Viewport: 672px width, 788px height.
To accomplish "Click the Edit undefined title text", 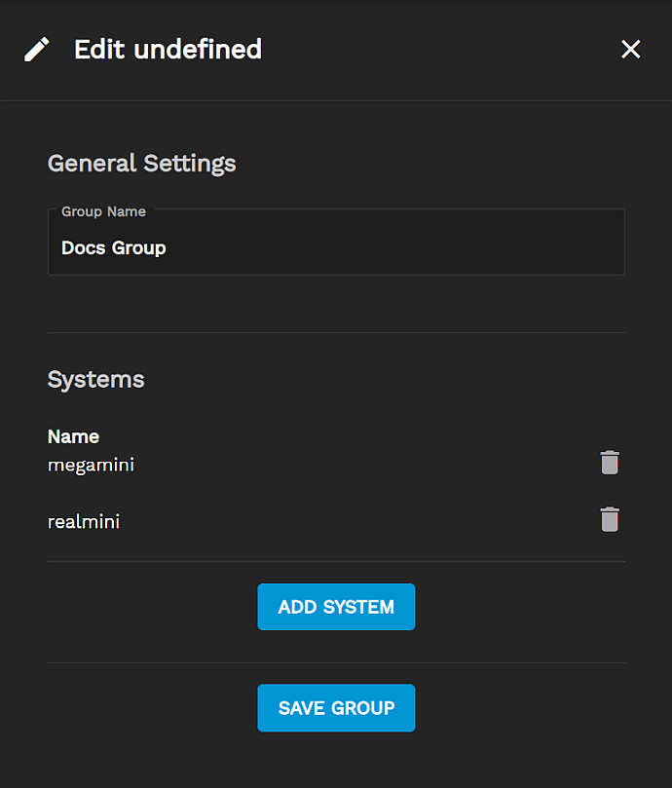I will click(x=168, y=49).
